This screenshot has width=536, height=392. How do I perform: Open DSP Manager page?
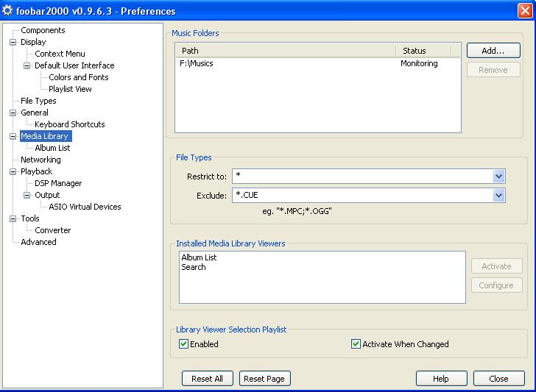coord(58,183)
